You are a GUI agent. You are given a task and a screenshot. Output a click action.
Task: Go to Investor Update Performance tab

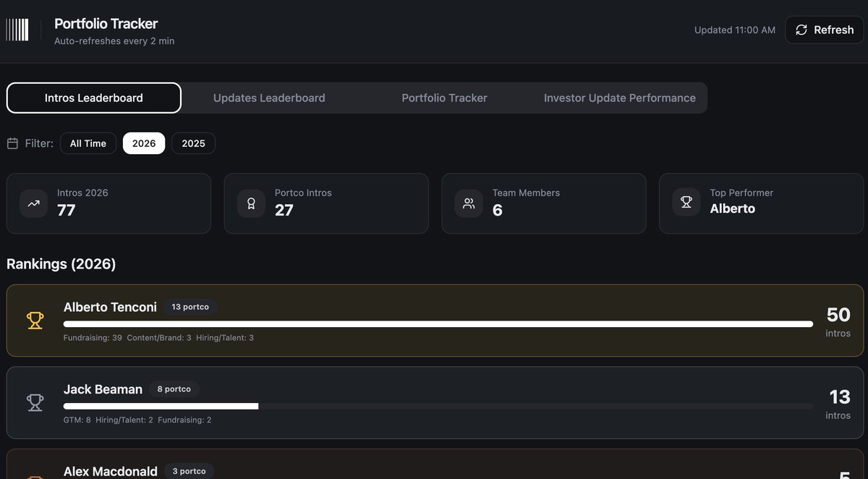pyautogui.click(x=620, y=98)
